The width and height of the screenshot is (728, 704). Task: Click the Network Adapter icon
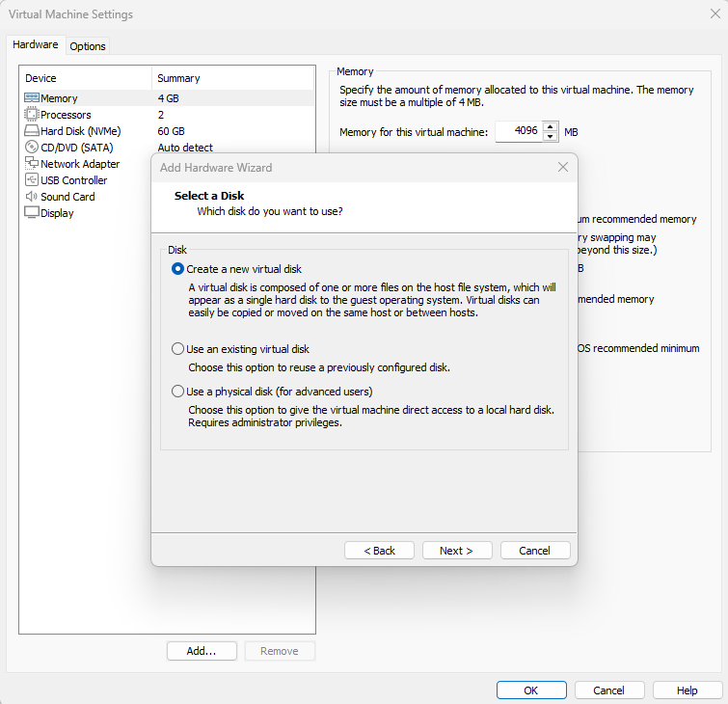coord(32,163)
